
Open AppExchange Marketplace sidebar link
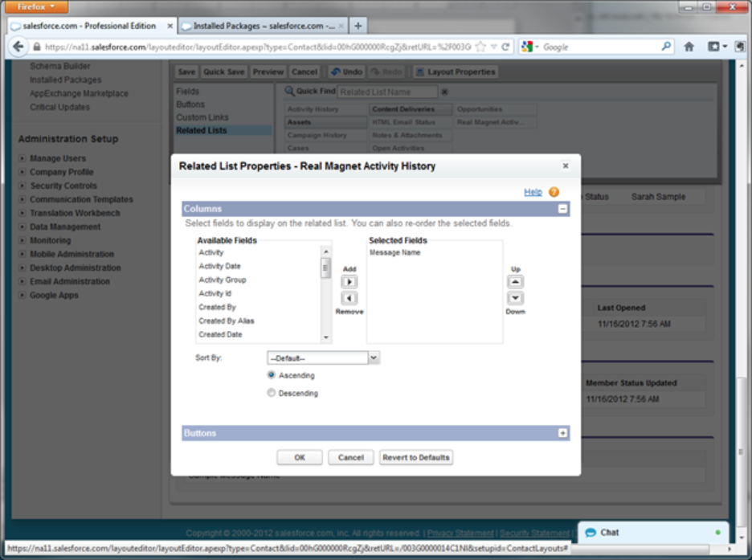pos(79,93)
